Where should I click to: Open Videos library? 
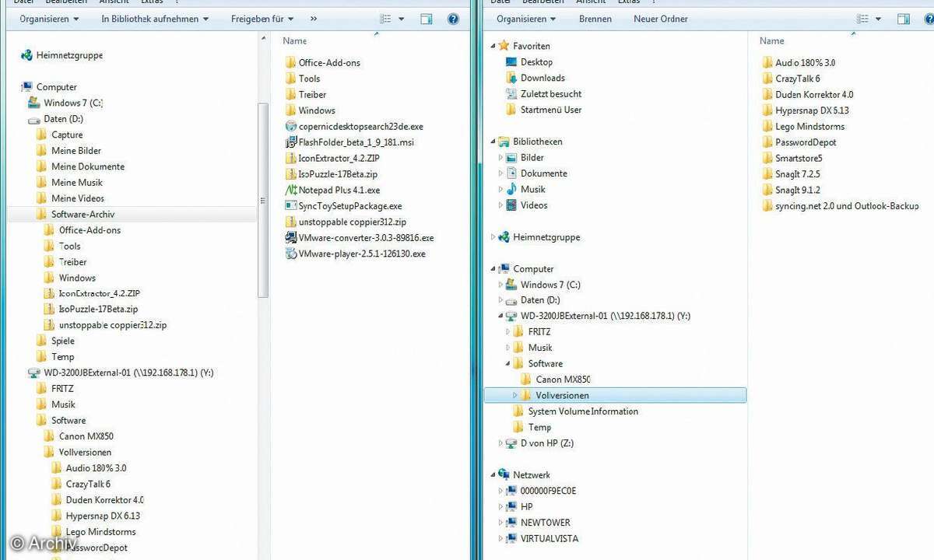tap(526, 205)
